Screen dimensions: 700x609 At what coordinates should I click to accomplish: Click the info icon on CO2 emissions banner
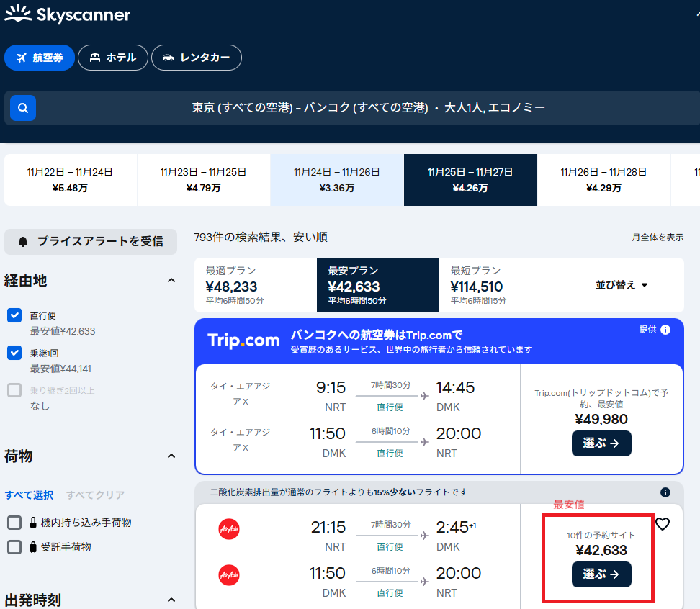click(665, 492)
